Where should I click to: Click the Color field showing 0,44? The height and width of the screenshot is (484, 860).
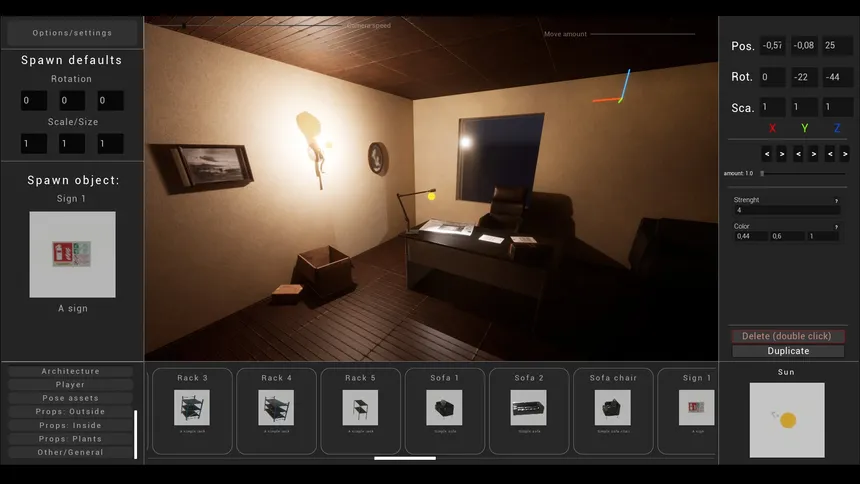coord(751,237)
